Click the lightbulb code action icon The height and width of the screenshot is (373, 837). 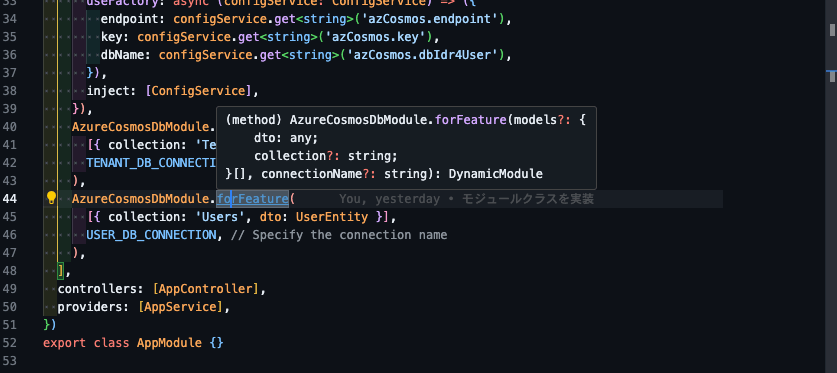coord(51,199)
